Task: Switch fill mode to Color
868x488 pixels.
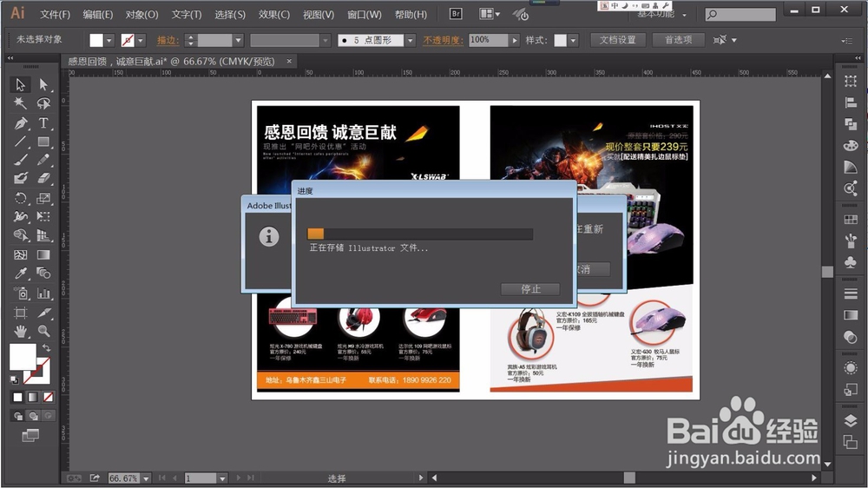Action: point(17,397)
